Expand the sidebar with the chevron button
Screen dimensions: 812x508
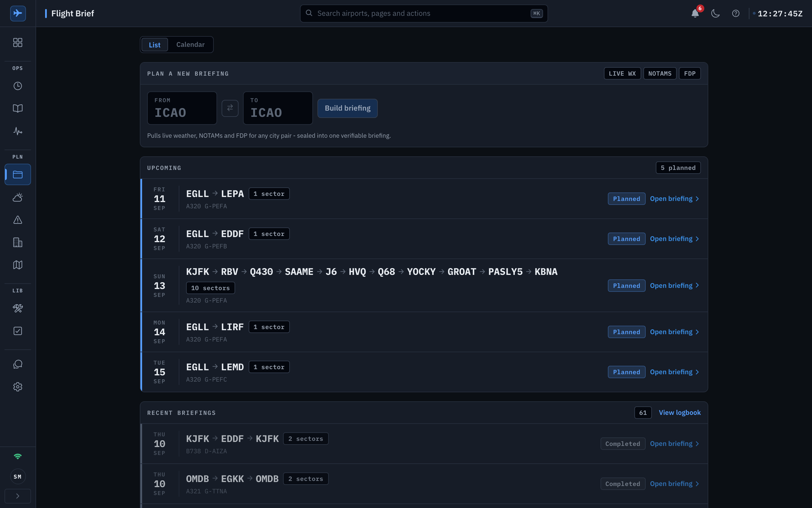[18, 496]
